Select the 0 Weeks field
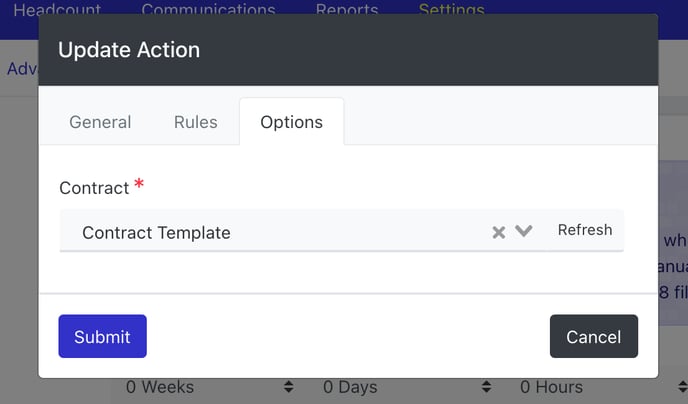 pos(206,387)
